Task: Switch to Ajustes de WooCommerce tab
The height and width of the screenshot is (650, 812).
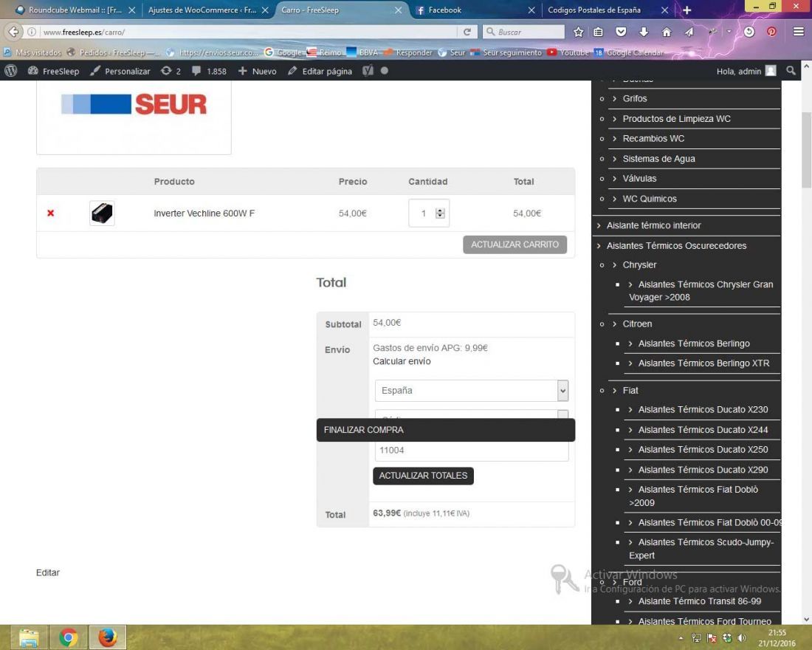Action: pyautogui.click(x=202, y=10)
